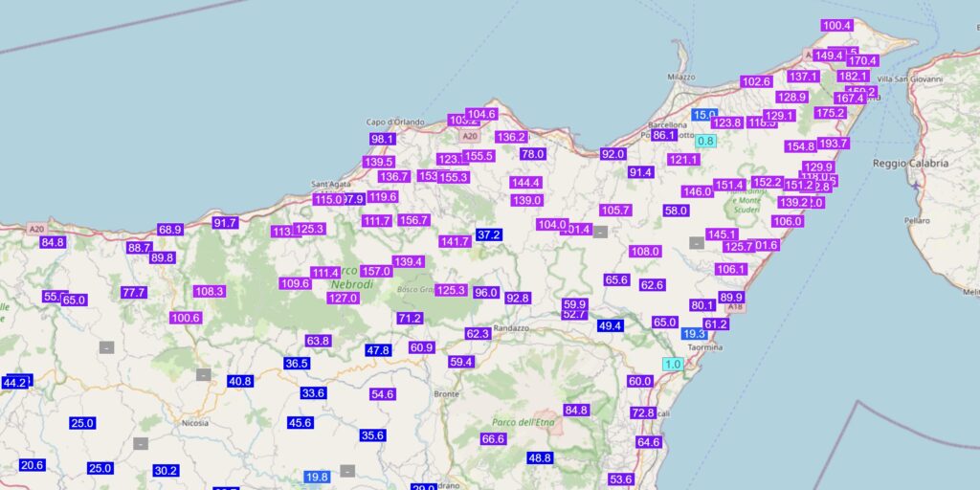
Task: Click the 100.6 rainfall label
Action: pos(186,318)
